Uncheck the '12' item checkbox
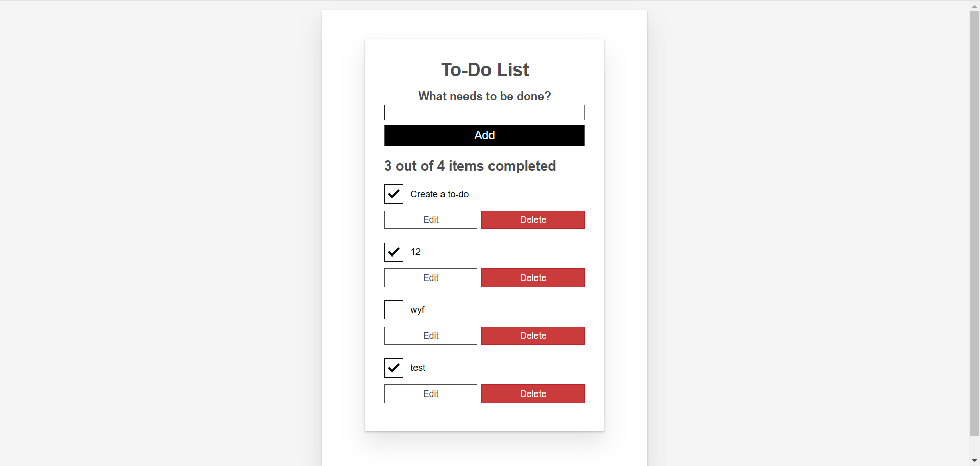The image size is (980, 466). coord(394,252)
